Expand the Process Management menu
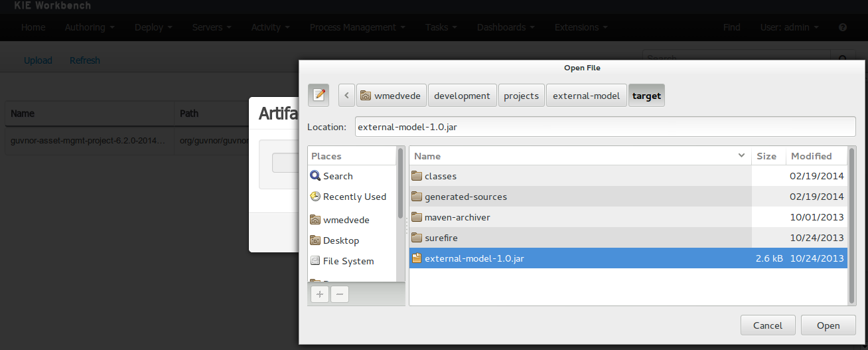This screenshot has width=868, height=350. tap(358, 27)
